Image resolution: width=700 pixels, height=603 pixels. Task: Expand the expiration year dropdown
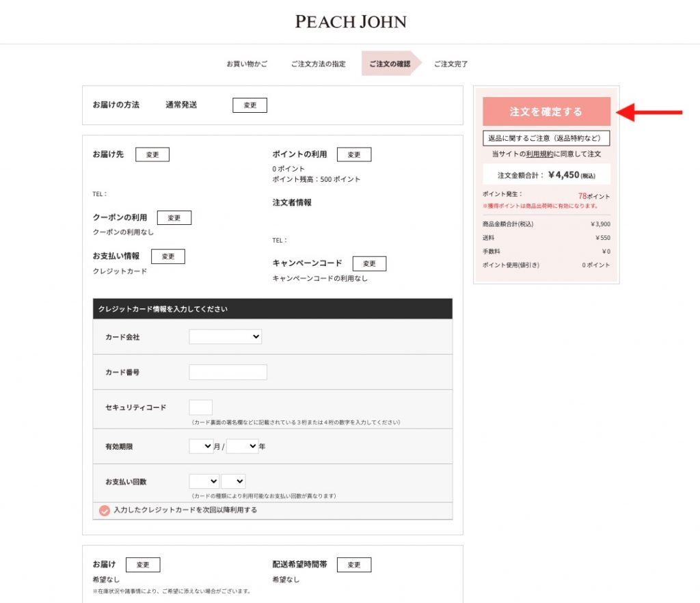coord(242,446)
